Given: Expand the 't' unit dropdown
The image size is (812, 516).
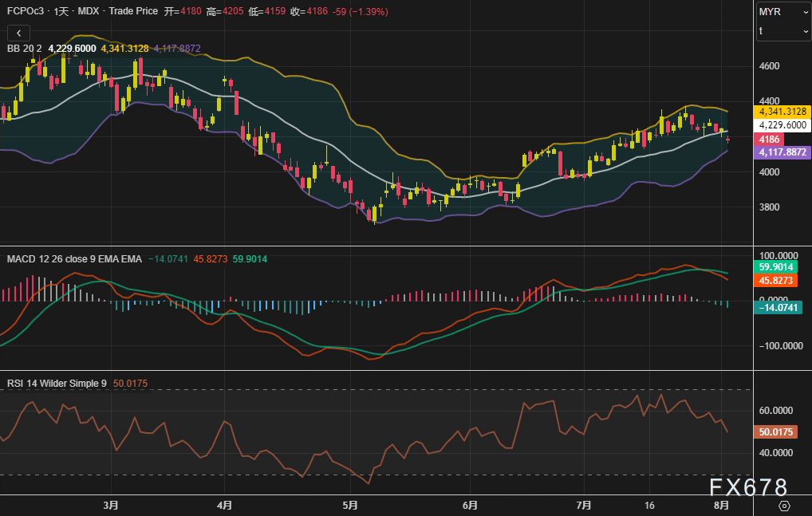Looking at the screenshot, I should (x=783, y=31).
